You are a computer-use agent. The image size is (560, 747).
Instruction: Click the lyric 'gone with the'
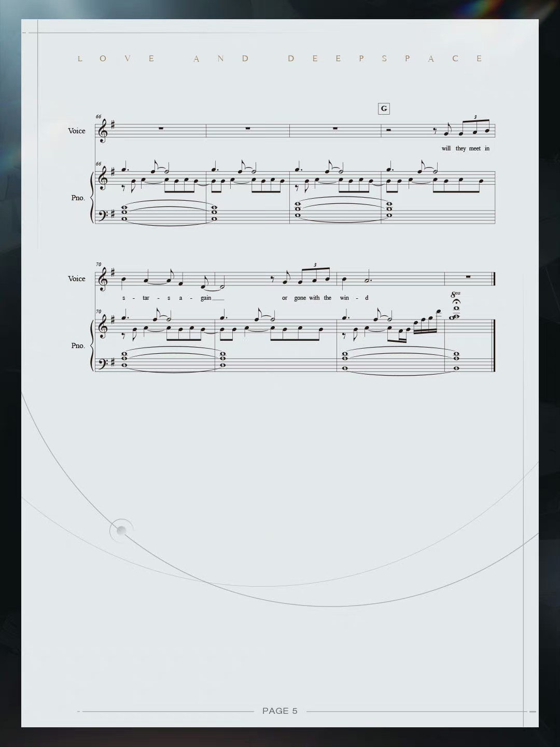coord(313,298)
